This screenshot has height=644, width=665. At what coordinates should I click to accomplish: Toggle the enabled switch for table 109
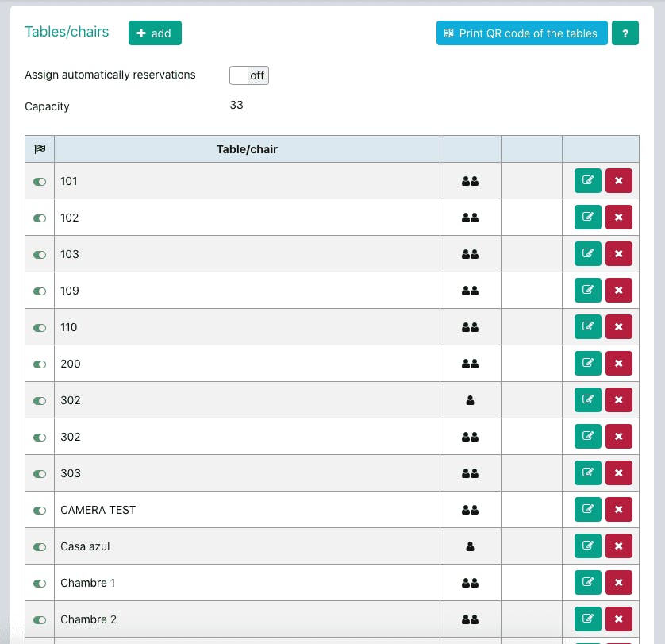click(x=40, y=291)
